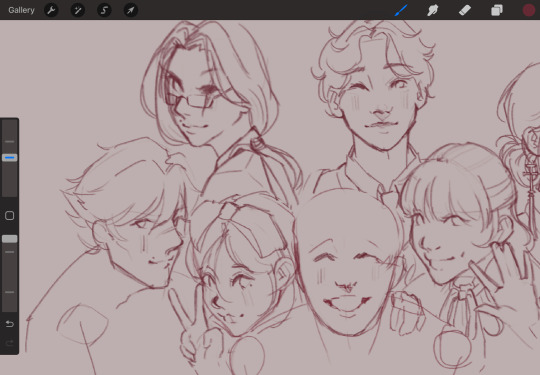Image resolution: width=540 pixels, height=375 pixels.
Task: Adjust the brush opacity slider
Action: click(10, 239)
